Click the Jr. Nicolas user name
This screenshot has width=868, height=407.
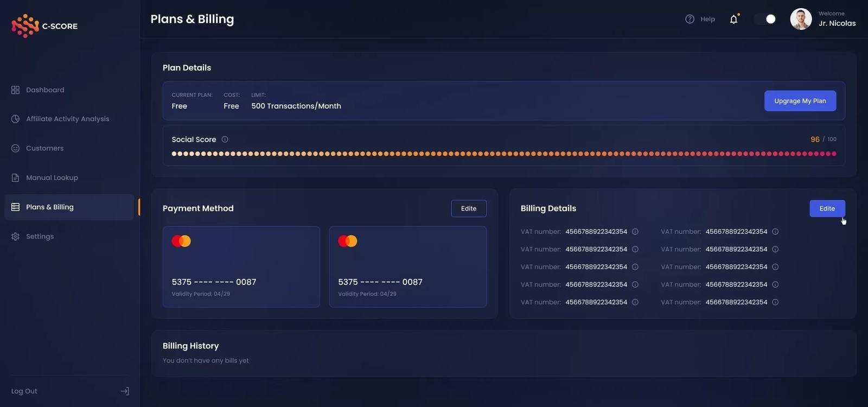point(837,23)
